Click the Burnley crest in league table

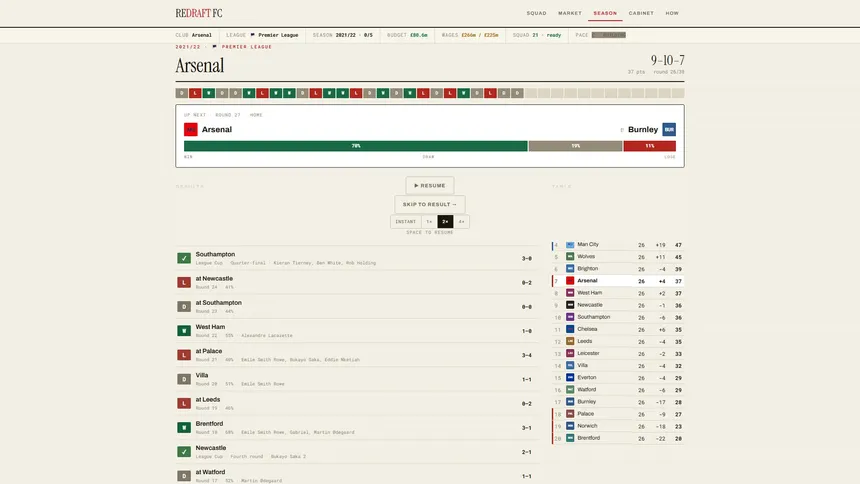570,402
